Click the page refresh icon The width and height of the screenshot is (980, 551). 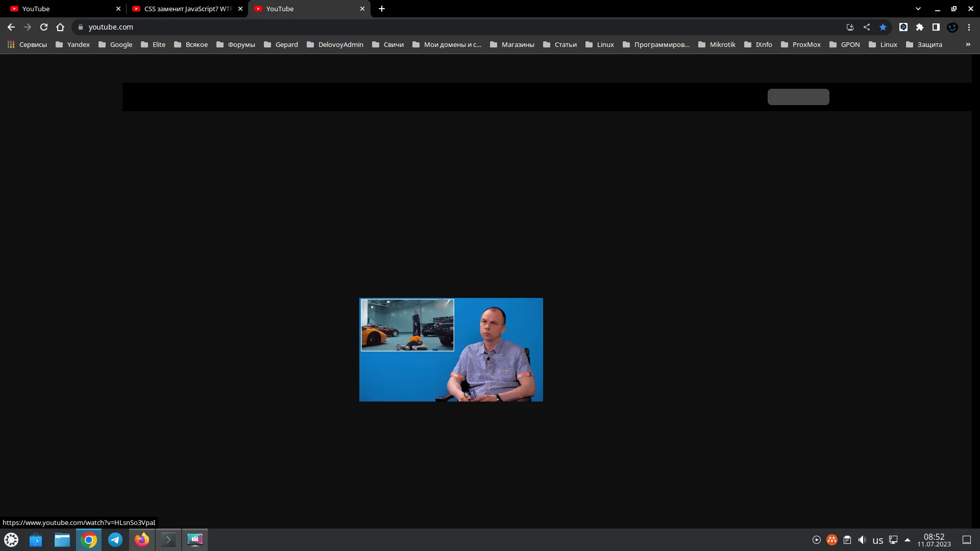pos(44,27)
